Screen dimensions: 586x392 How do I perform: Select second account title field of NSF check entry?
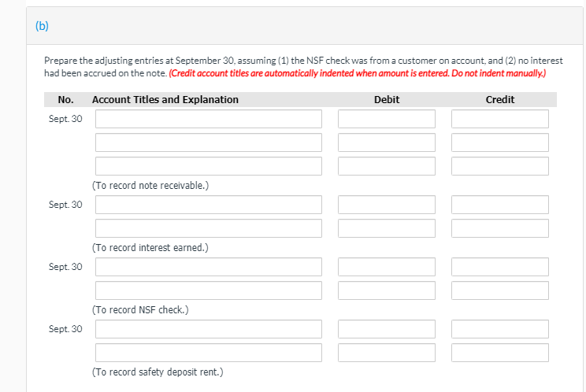coord(209,290)
